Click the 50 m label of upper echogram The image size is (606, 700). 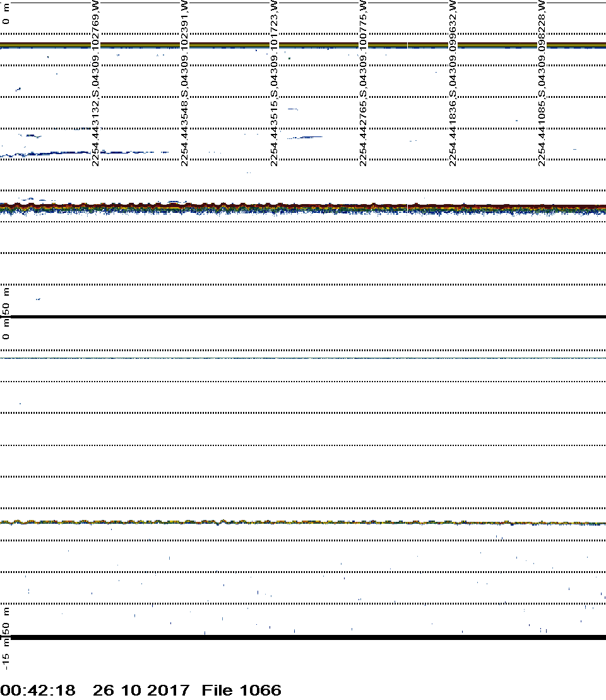tap(6, 302)
